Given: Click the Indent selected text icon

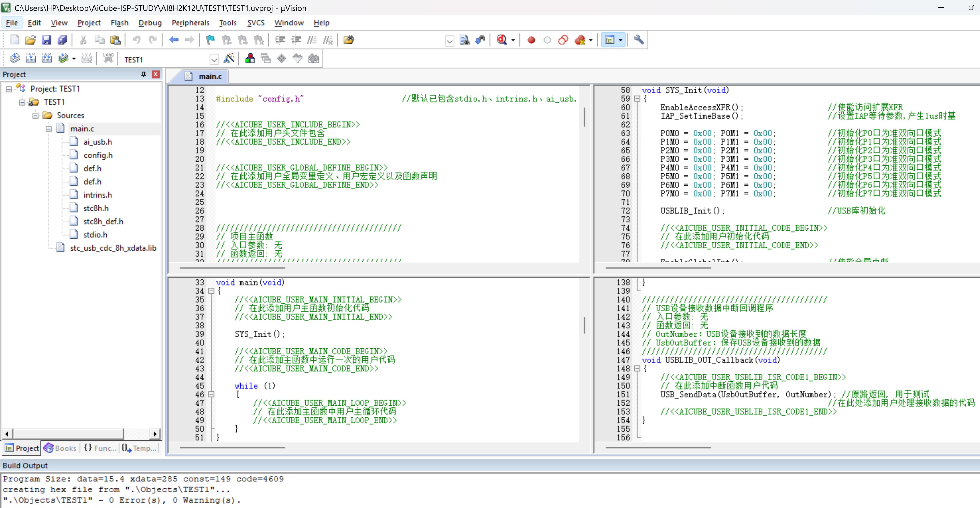Looking at the screenshot, I should tap(280, 40).
